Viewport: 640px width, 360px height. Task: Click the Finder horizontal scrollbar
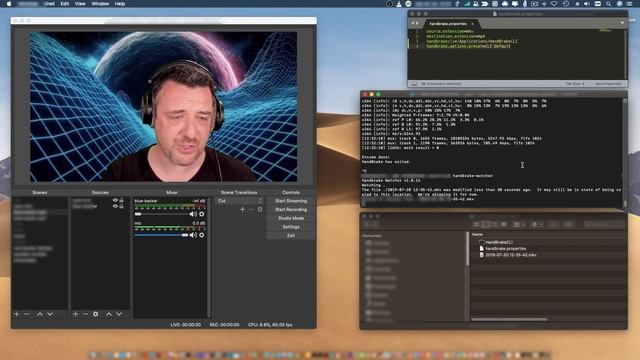(509, 319)
